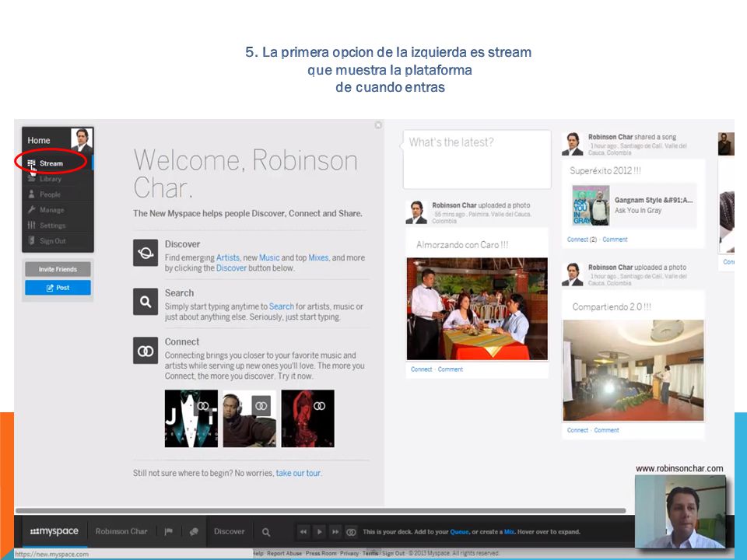Image resolution: width=747 pixels, height=560 pixels.
Task: Click Connect (2) under the shared song
Action: click(x=582, y=240)
